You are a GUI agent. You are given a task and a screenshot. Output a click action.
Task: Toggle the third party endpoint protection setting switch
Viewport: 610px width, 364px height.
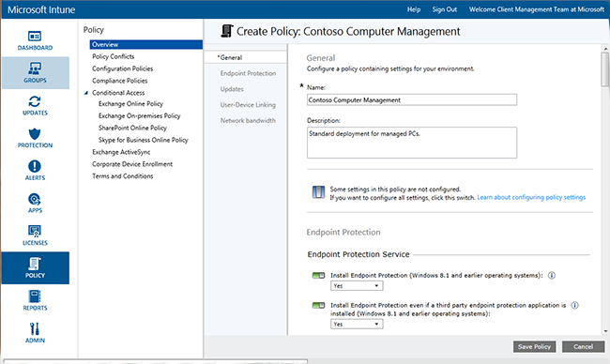click(319, 305)
